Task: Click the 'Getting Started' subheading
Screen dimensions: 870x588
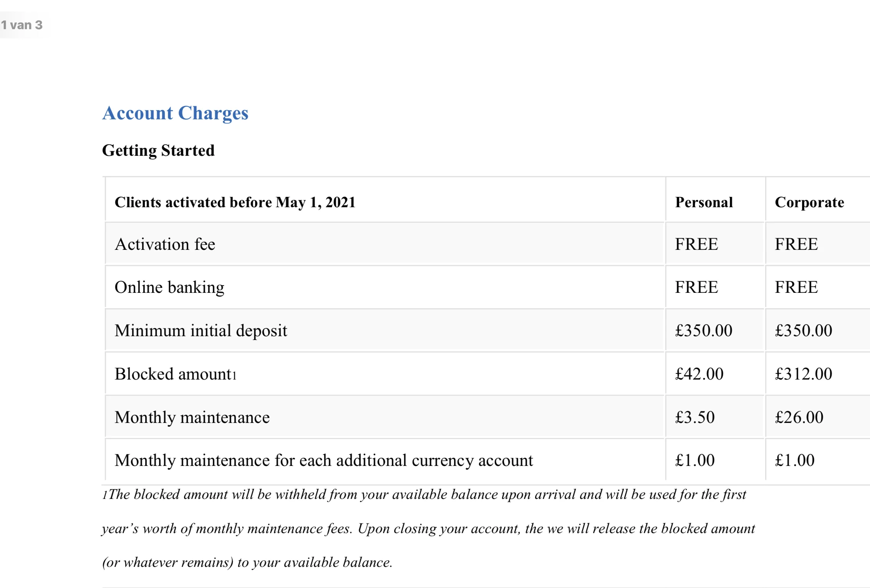Action: pos(158,150)
